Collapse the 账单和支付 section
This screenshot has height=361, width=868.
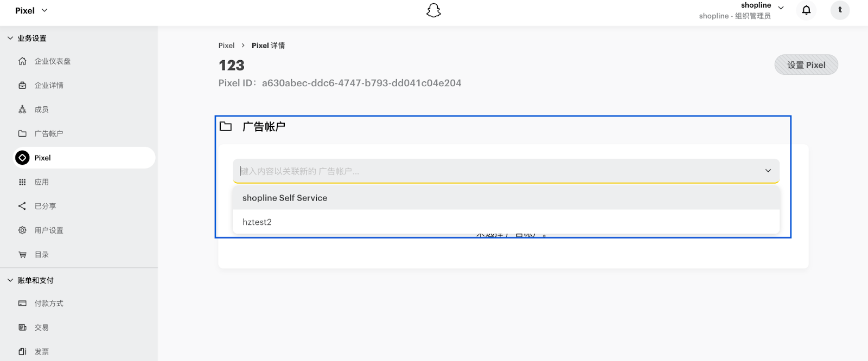point(10,280)
